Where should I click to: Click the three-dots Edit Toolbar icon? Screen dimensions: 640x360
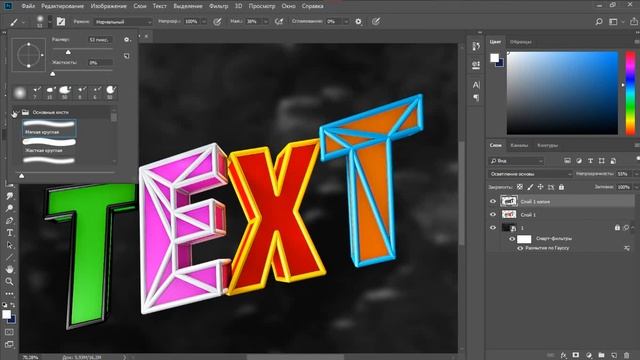point(9,293)
